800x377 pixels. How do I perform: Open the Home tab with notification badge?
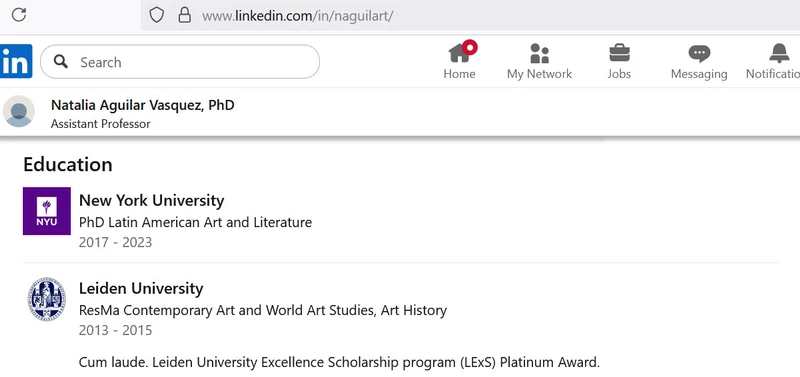pos(460,61)
